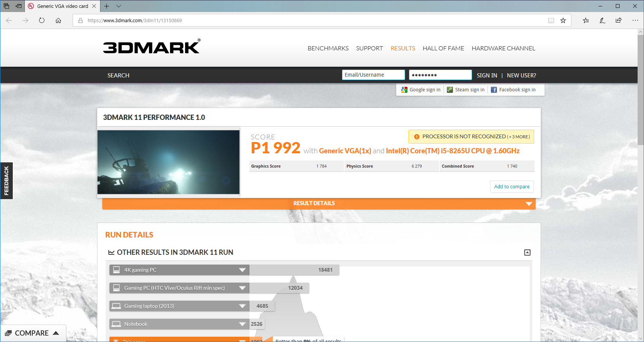The image size is (644, 342).
Task: Click the benchmark scene thumbnail
Action: [x=169, y=162]
